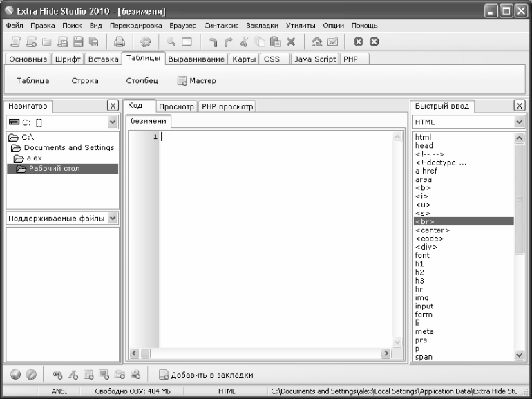Click Добавить в закладки button

click(206, 375)
